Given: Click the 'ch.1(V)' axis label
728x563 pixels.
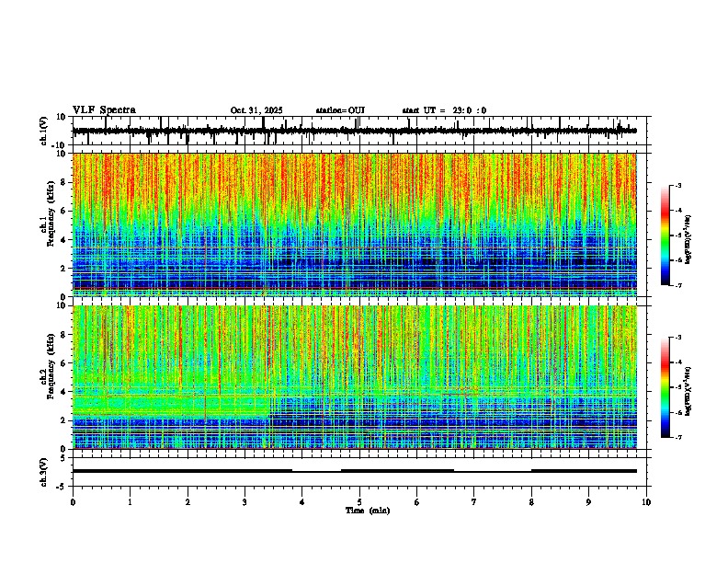Looking at the screenshot, I should click(44, 131).
